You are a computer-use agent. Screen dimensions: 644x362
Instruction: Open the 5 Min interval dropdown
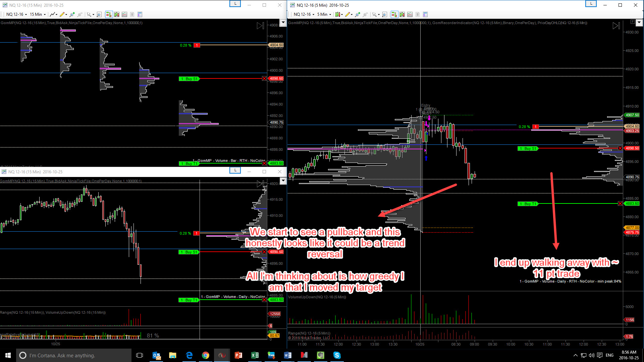(324, 14)
